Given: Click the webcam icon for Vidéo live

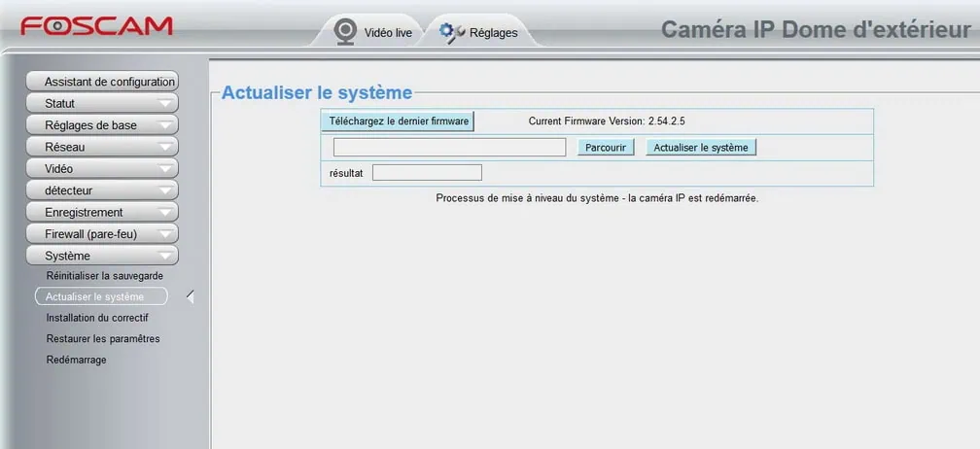Looking at the screenshot, I should pos(345,31).
